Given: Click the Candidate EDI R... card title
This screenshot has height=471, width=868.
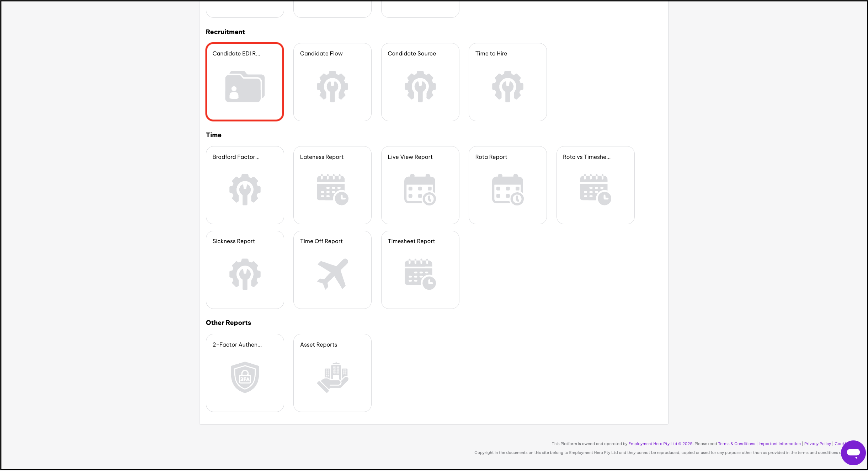Looking at the screenshot, I should [236, 54].
